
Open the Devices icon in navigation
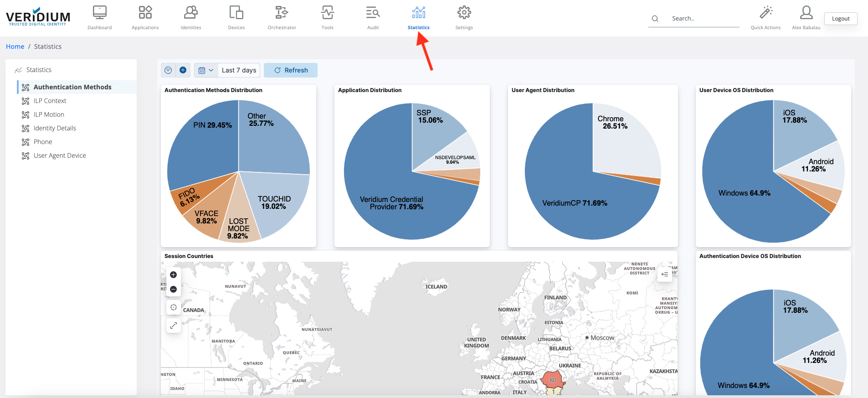coord(236,13)
